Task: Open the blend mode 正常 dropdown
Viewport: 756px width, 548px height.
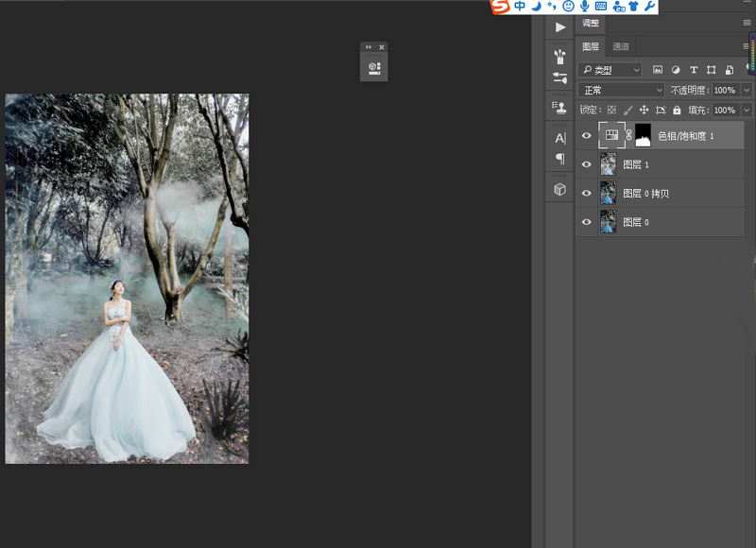Action: 621,91
